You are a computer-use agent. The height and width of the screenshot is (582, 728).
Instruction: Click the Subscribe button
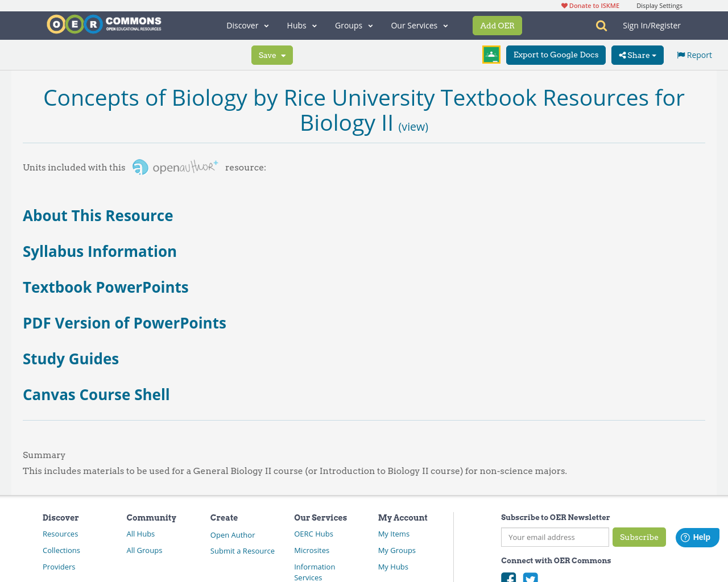pos(639,537)
